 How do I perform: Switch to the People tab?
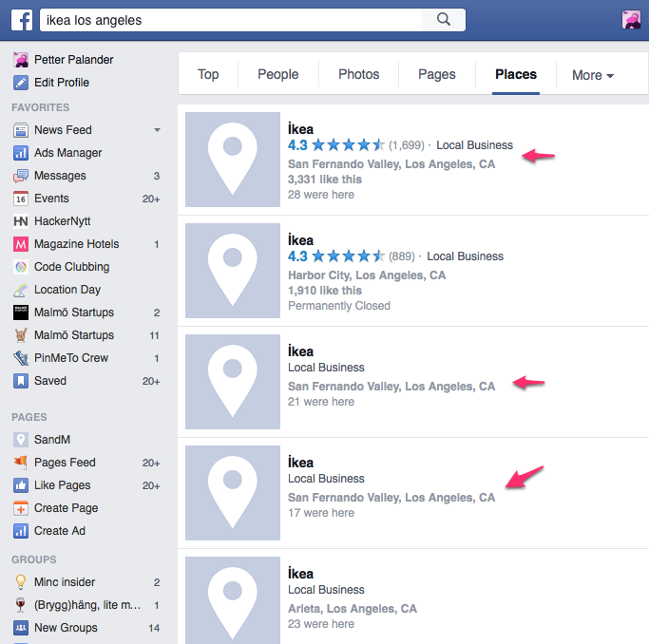277,74
